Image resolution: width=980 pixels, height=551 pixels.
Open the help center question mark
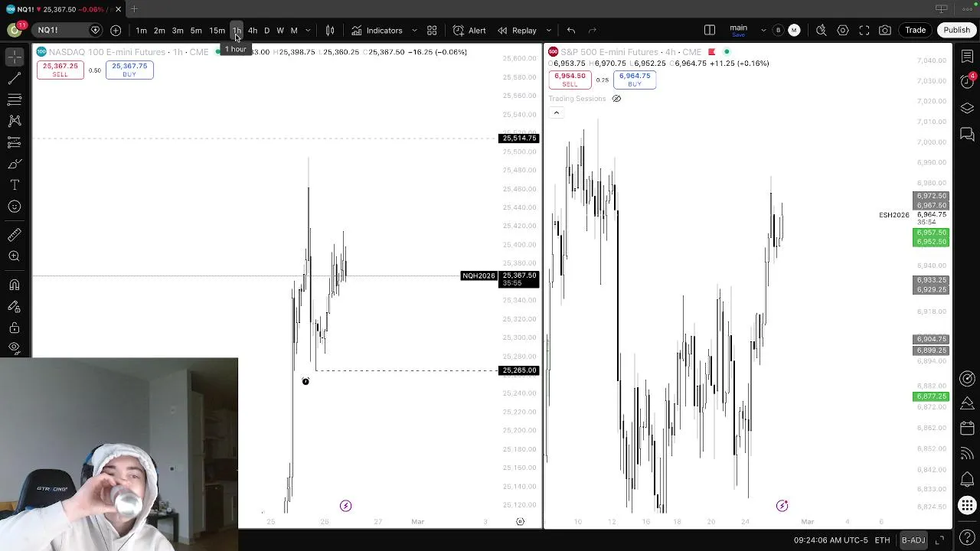point(967,538)
